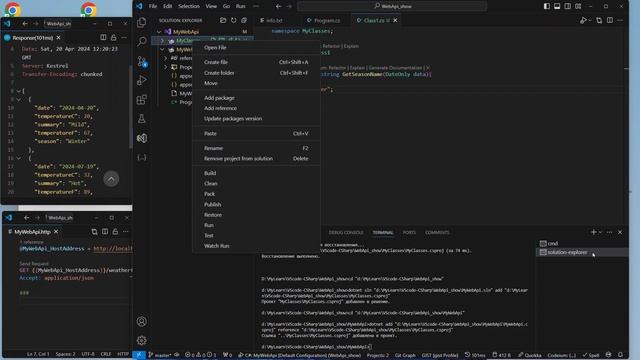Open the View menu
This screenshot has height=360, width=640.
[x=211, y=6]
